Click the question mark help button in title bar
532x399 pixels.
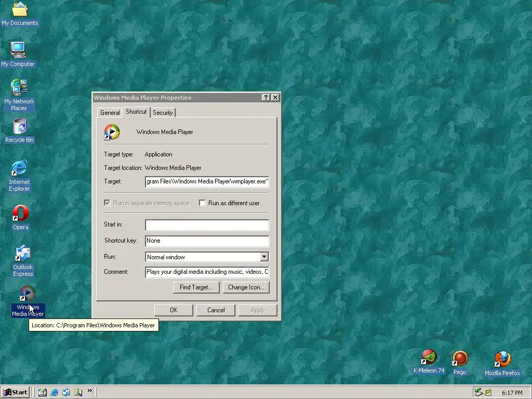[x=266, y=97]
